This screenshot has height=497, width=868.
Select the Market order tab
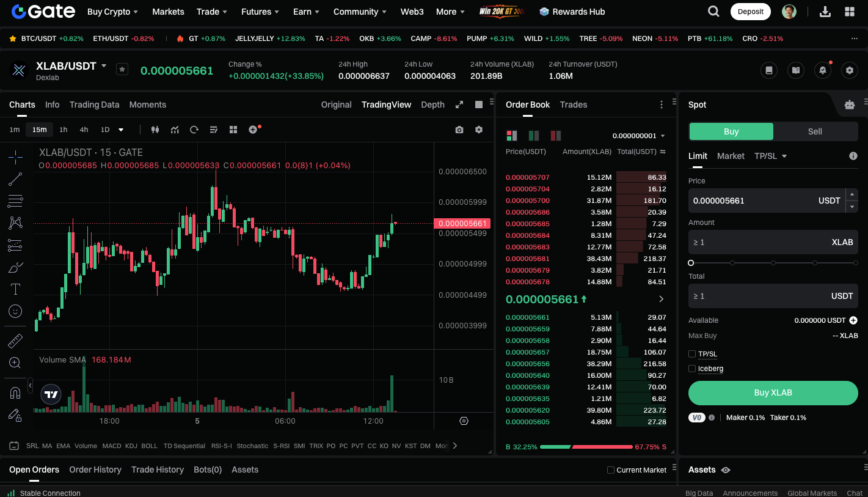(x=731, y=156)
